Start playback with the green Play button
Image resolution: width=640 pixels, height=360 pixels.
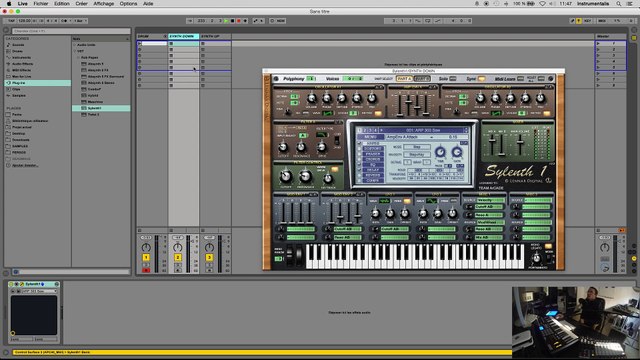point(226,21)
